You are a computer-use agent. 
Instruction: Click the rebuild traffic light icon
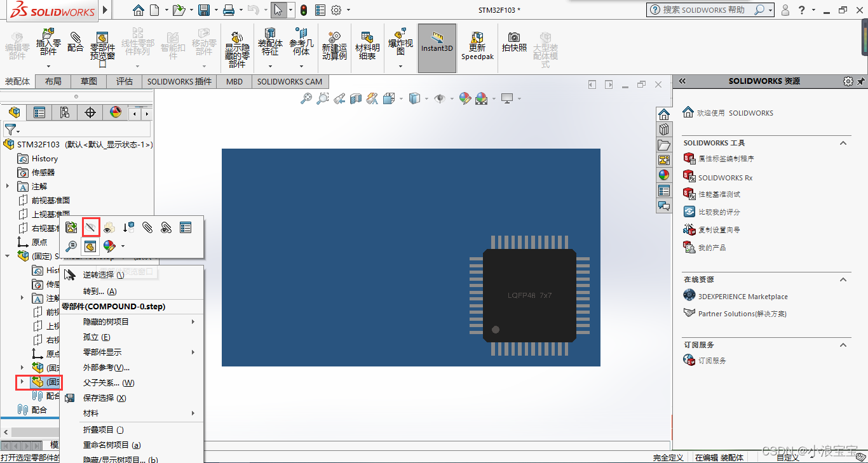(304, 10)
